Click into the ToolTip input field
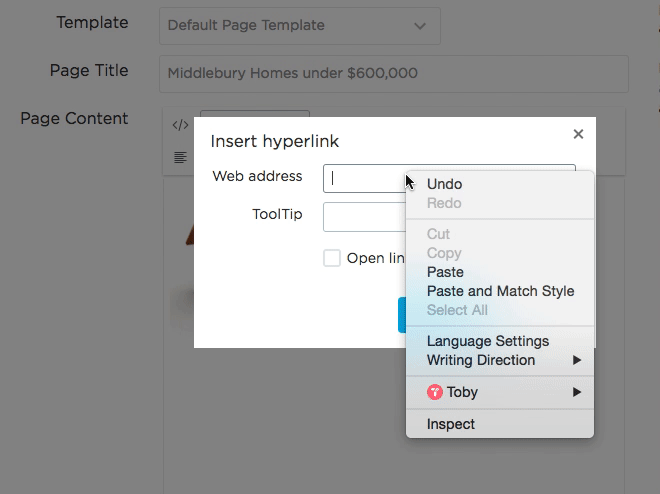Image resolution: width=660 pixels, height=494 pixels. [x=365, y=217]
